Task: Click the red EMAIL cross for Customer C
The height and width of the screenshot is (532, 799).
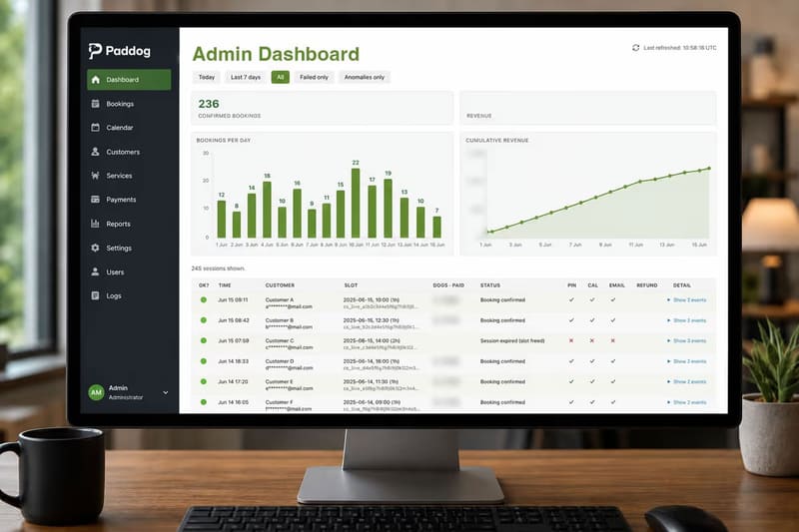Action: coord(613,340)
